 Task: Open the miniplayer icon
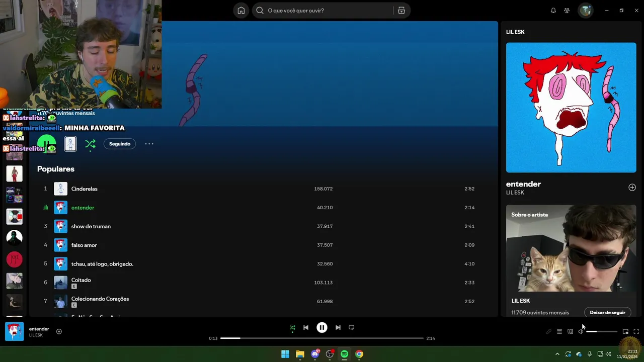tap(625, 331)
